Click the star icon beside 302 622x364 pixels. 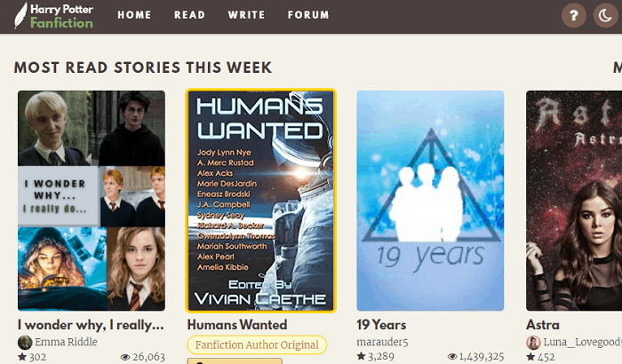click(x=22, y=357)
